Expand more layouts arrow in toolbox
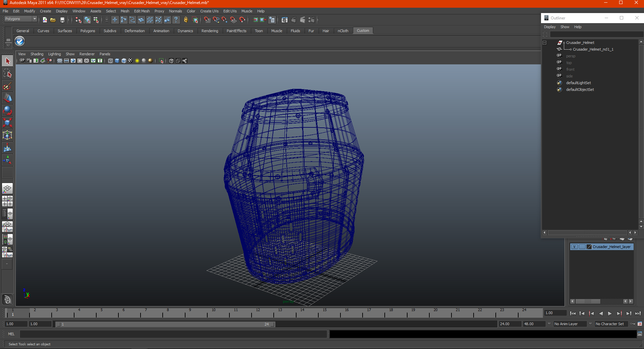 7,264
